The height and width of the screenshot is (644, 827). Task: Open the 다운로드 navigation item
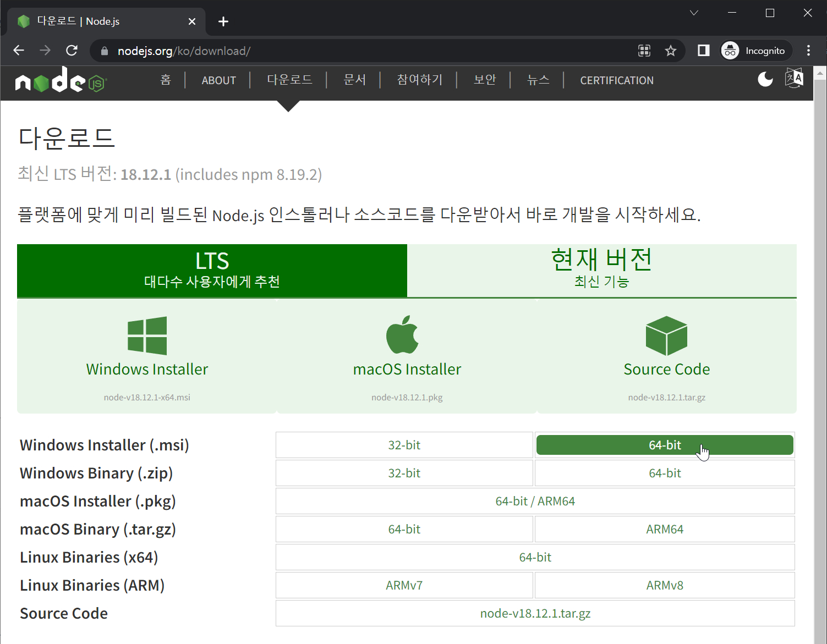pos(289,80)
